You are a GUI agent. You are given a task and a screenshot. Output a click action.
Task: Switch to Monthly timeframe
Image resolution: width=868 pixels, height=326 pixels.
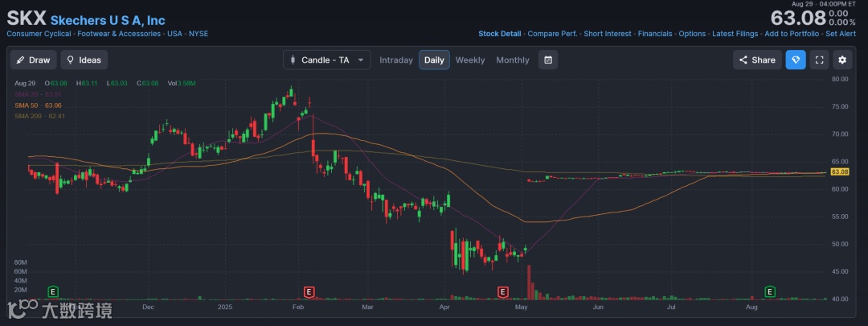click(513, 60)
